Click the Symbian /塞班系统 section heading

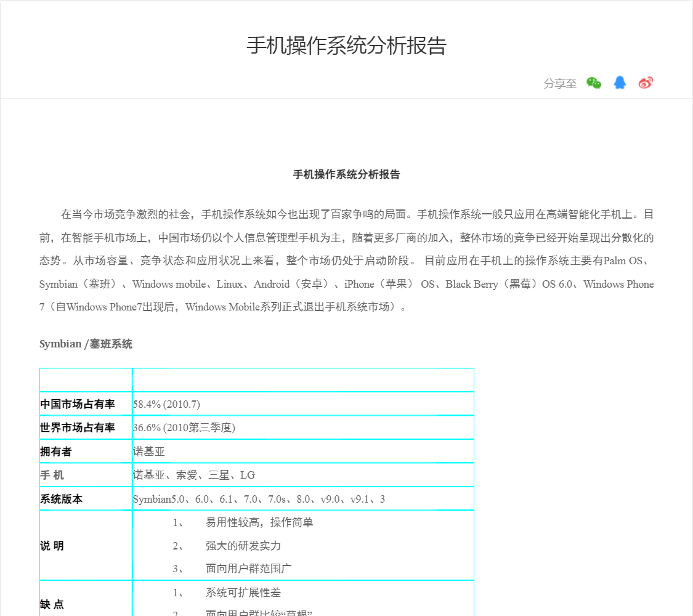pos(86,344)
